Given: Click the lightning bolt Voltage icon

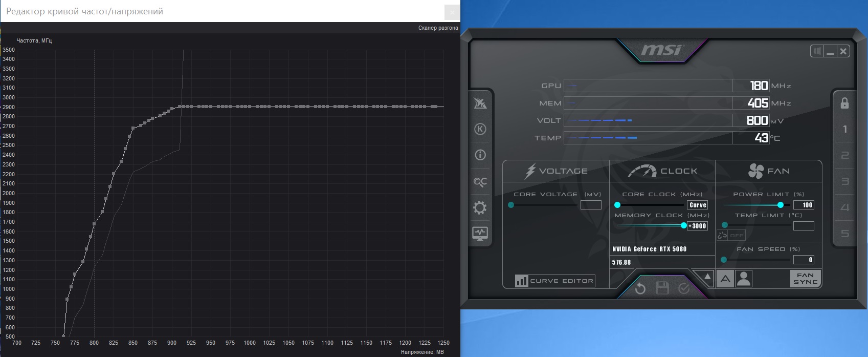Looking at the screenshot, I should point(530,171).
